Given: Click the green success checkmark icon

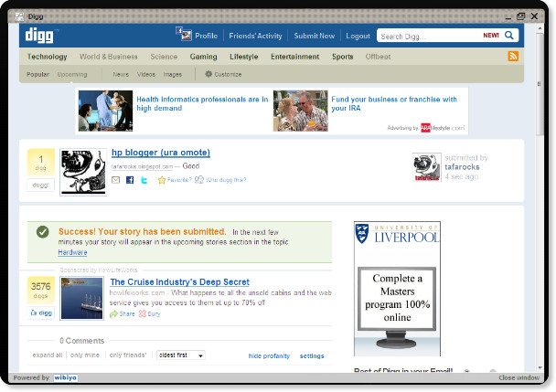Looking at the screenshot, I should 43,232.
